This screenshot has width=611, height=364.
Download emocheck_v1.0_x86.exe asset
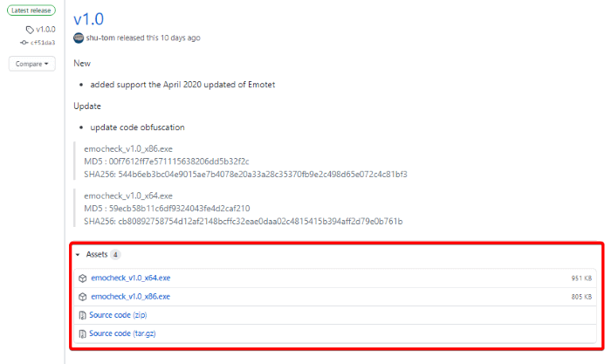[131, 297]
